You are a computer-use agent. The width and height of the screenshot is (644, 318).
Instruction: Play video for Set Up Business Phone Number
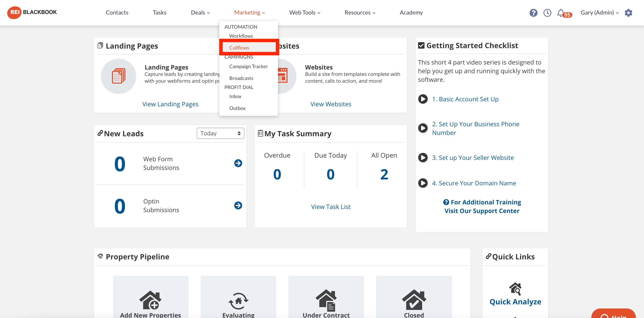pos(423,128)
